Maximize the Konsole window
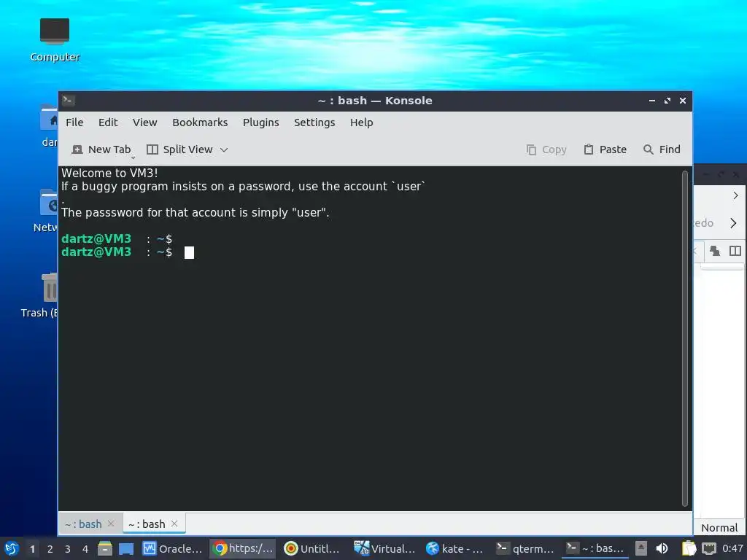 667,101
